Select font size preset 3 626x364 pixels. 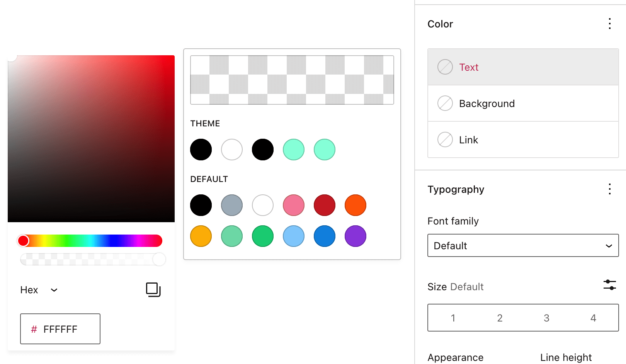point(546,318)
